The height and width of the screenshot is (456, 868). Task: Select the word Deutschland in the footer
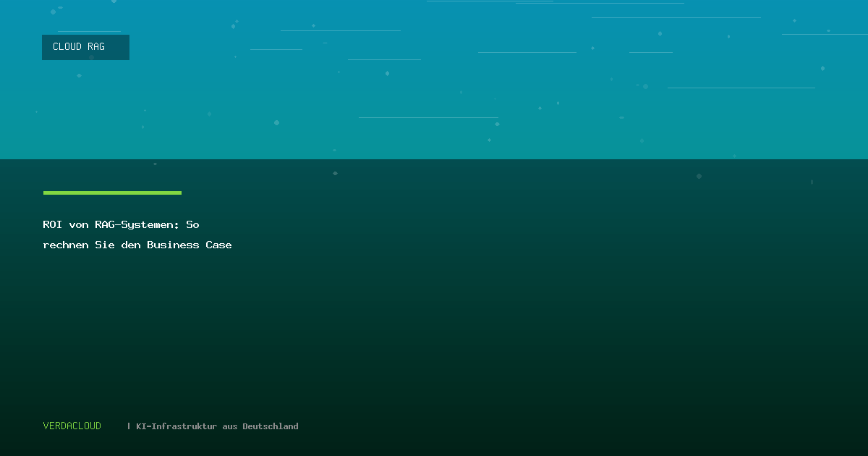pos(271,427)
